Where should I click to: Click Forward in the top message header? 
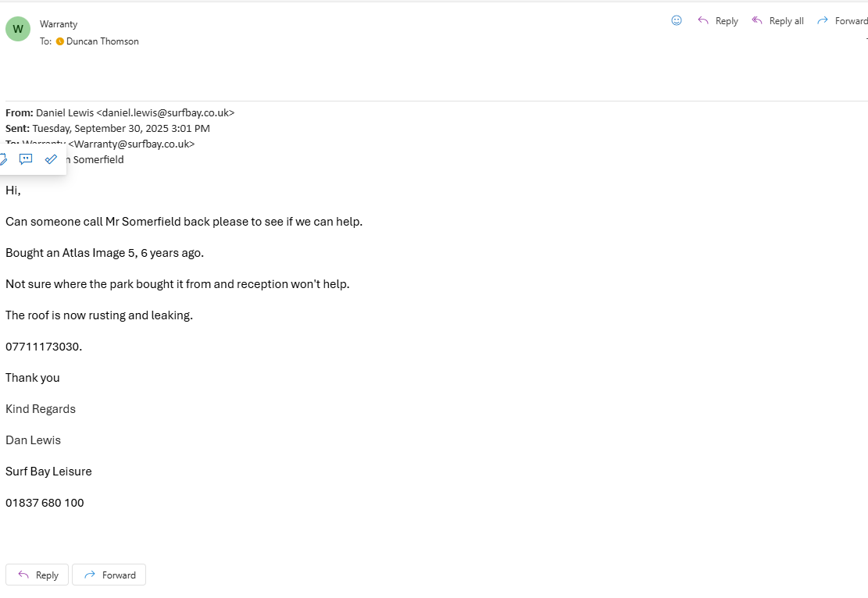[842, 21]
